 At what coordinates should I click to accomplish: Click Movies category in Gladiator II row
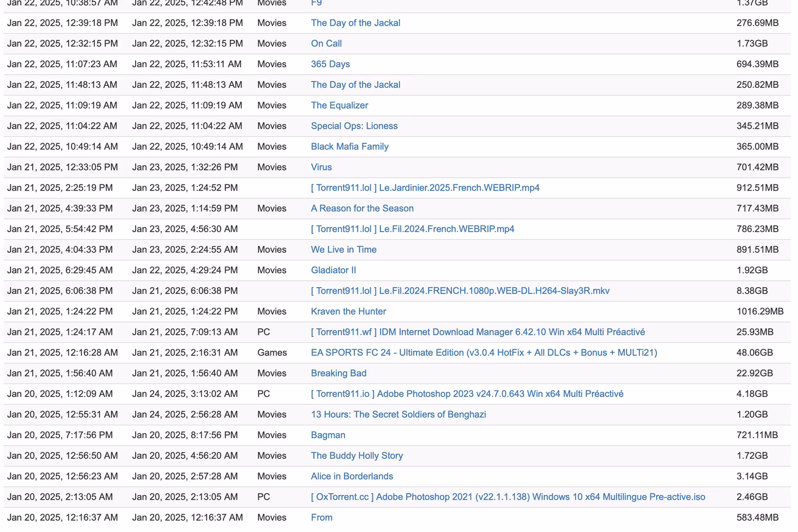(272, 270)
